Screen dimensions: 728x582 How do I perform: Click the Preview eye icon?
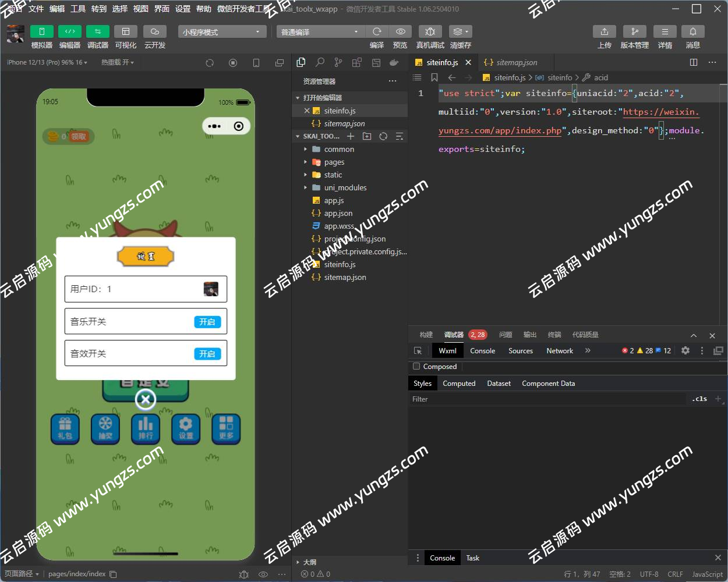[x=400, y=31]
